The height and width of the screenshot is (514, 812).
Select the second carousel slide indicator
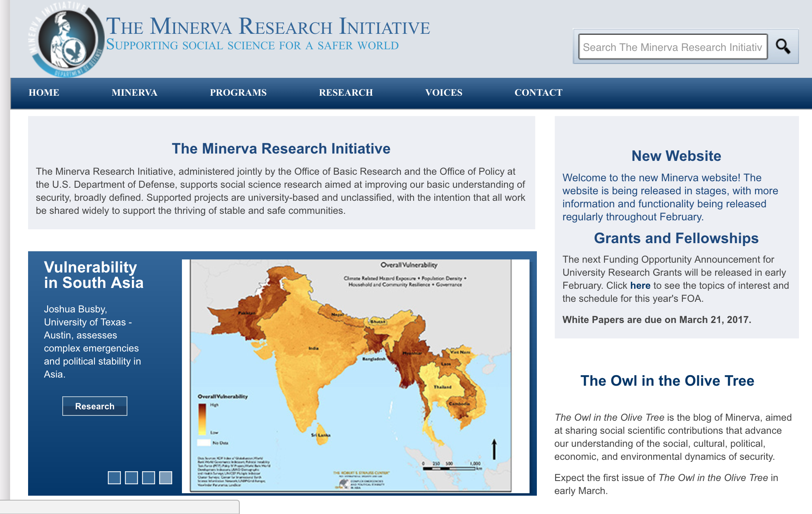pos(131,477)
